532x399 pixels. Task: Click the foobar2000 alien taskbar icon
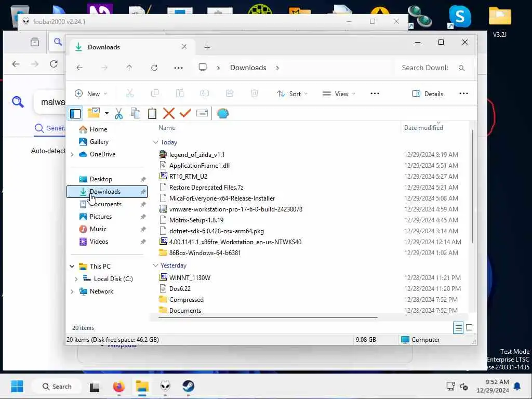tap(165, 386)
